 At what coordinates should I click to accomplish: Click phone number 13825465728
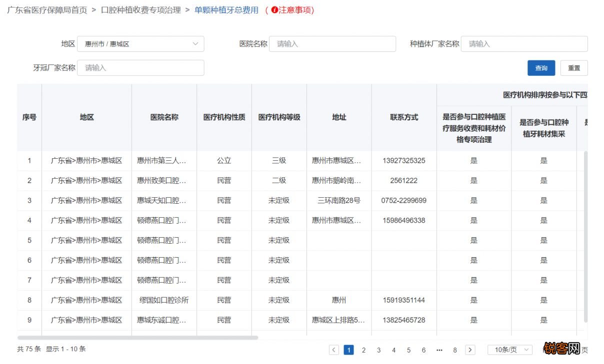(x=404, y=320)
